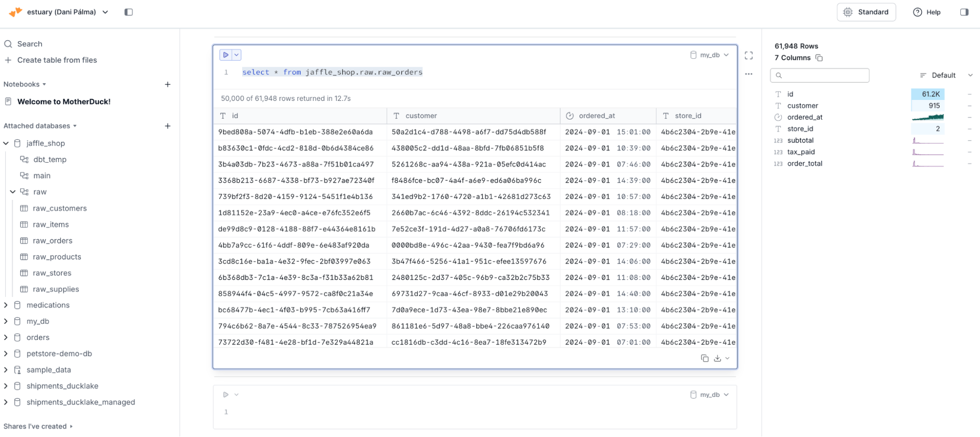
Task: Expand Shares I've created section
Action: pos(38,426)
